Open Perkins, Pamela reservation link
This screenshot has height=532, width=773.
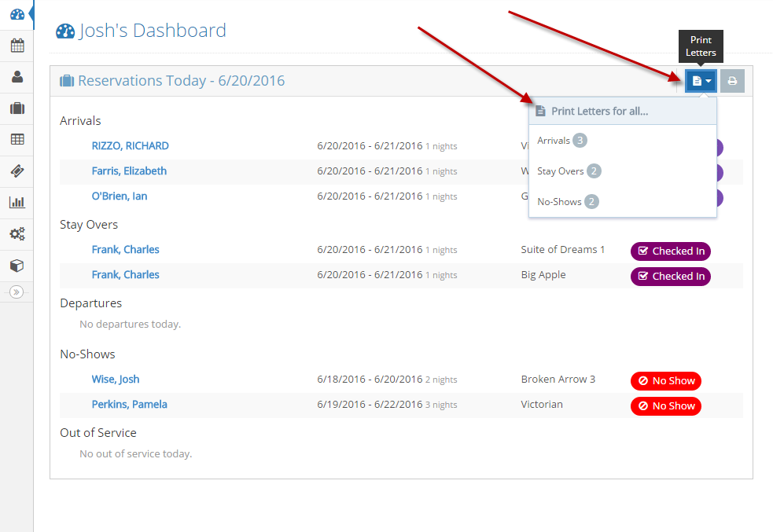click(x=129, y=405)
